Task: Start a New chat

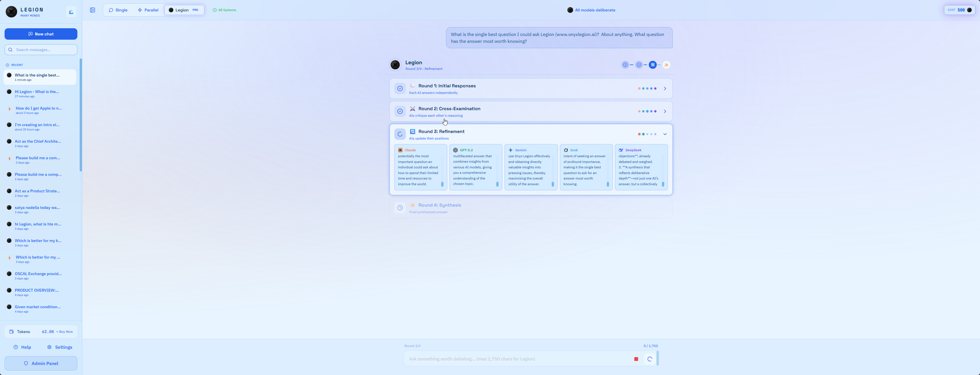Action: [41, 34]
